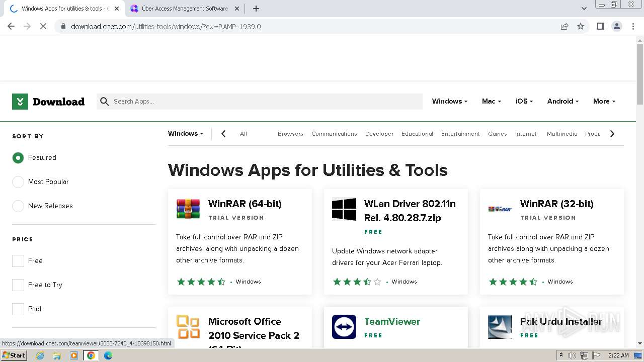Click the CNET Download logo
The image size is (644, 362).
(x=48, y=102)
